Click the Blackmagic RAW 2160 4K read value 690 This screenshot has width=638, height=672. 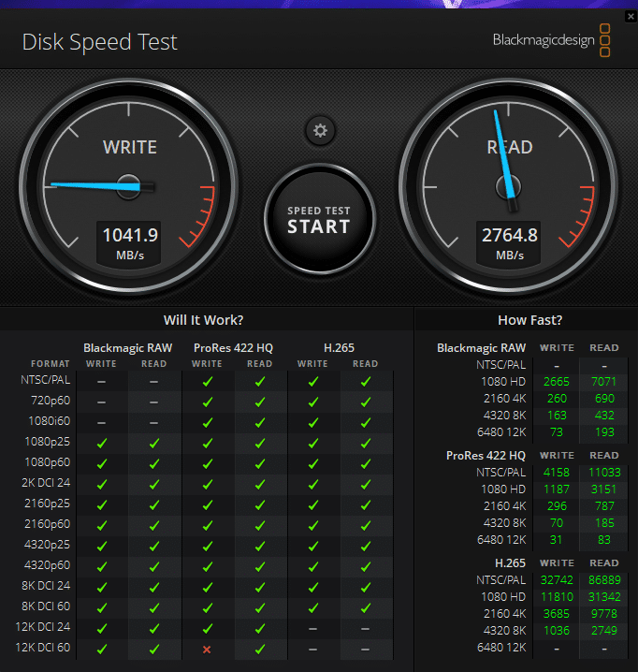coord(604,399)
